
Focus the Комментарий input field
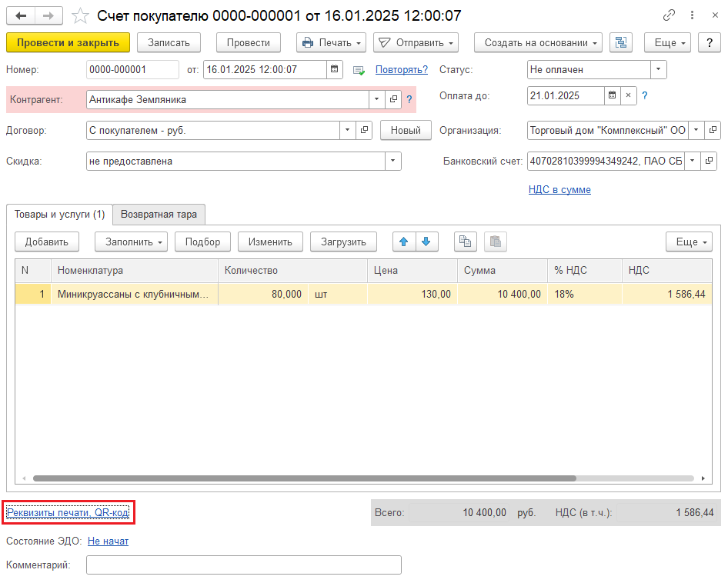click(x=244, y=565)
